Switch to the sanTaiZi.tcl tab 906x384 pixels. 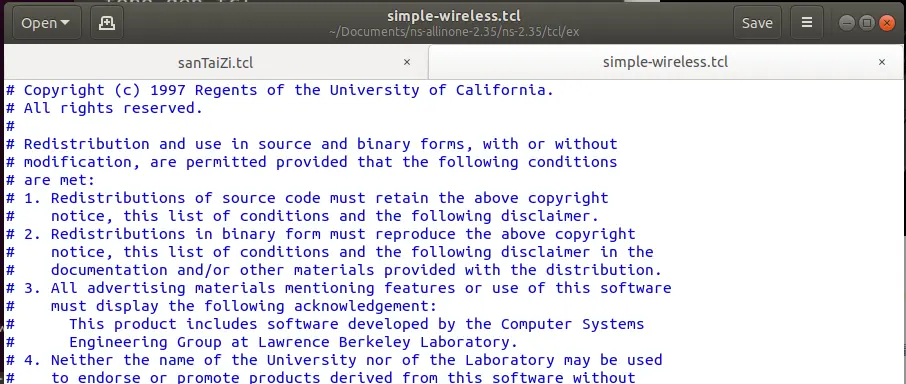pyautogui.click(x=216, y=62)
